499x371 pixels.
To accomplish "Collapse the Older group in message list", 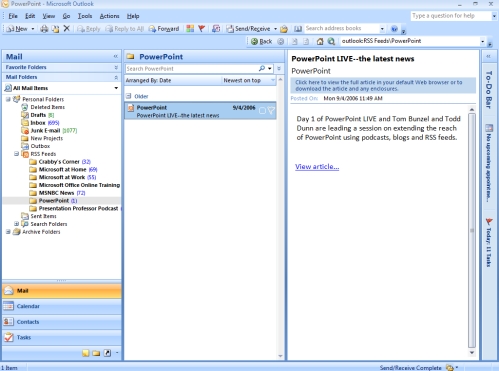I will pyautogui.click(x=129, y=96).
